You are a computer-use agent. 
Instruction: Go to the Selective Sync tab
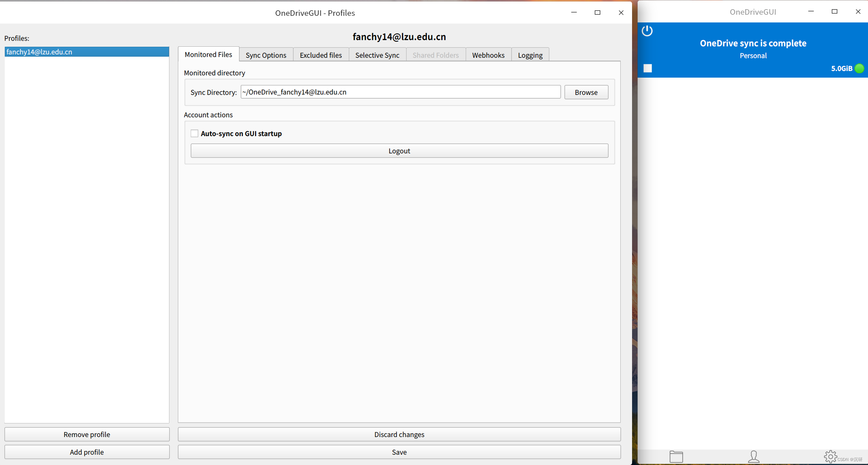[x=377, y=55]
